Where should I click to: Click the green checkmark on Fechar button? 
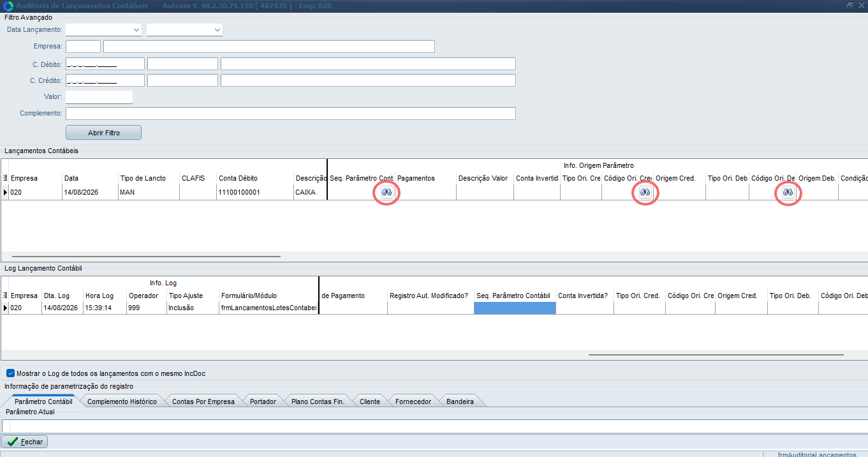point(12,442)
